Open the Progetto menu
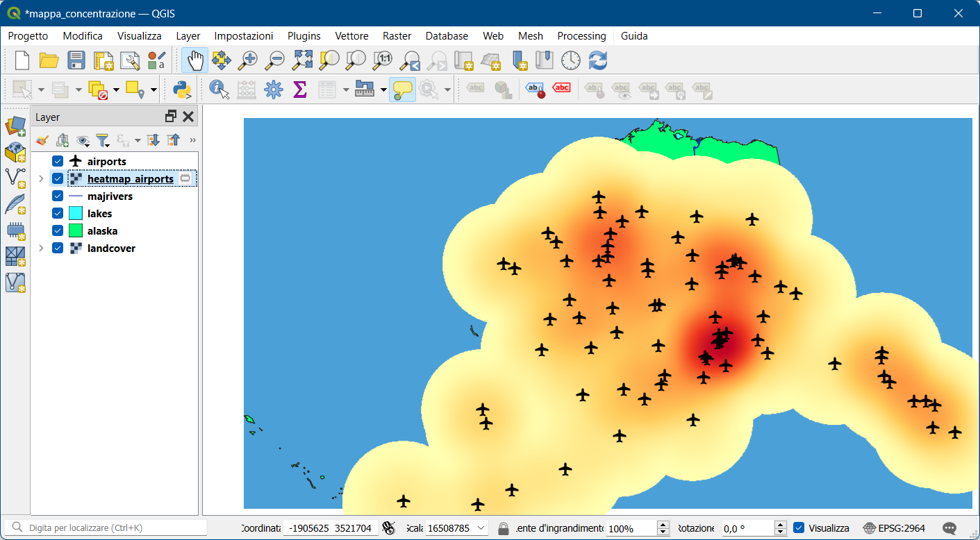 [28, 36]
